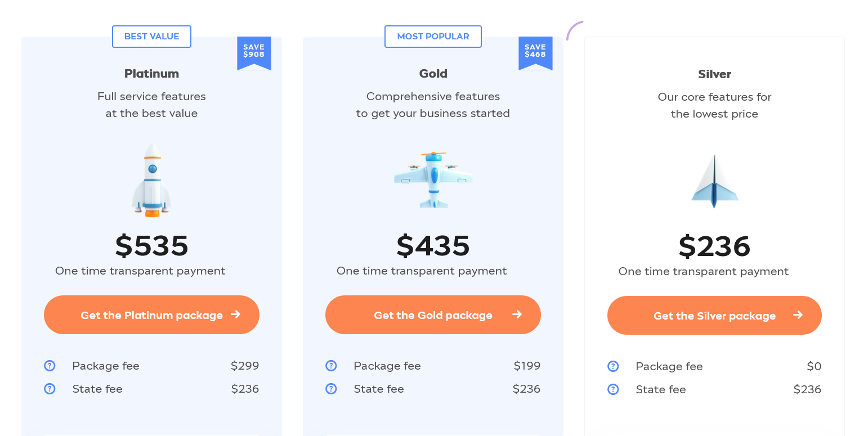The image size is (868, 436).
Task: Click the SAVE $468 ribbon
Action: (535, 53)
